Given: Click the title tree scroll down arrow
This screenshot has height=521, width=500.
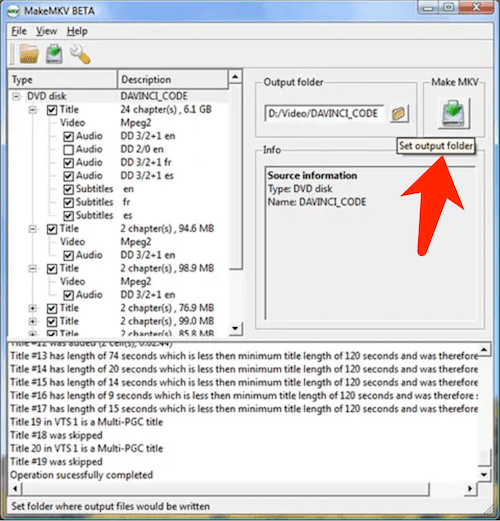Looking at the screenshot, I should click(x=235, y=329).
